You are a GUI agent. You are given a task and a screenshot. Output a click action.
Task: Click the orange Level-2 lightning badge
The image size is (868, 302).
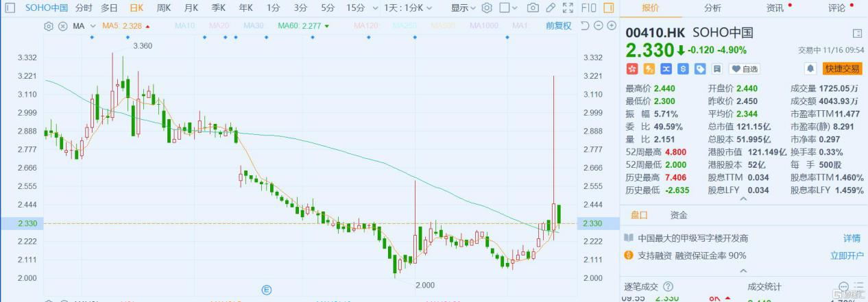pos(649,68)
